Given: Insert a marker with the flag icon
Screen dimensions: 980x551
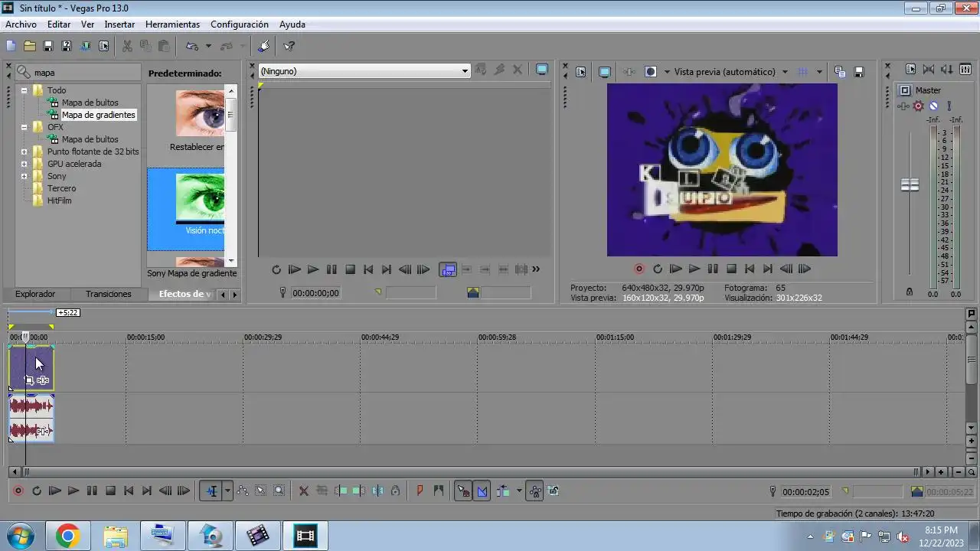Looking at the screenshot, I should click(420, 491).
